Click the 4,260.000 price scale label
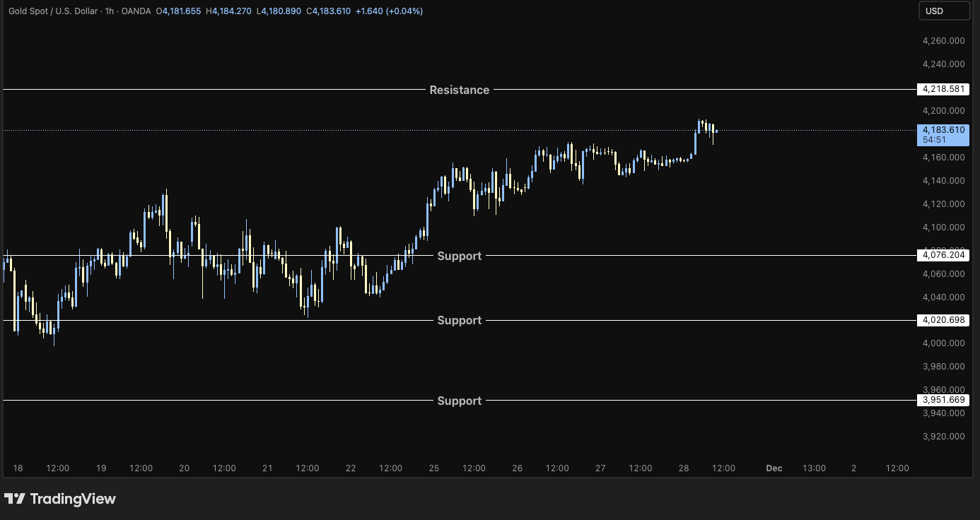980x520 pixels. (x=943, y=41)
